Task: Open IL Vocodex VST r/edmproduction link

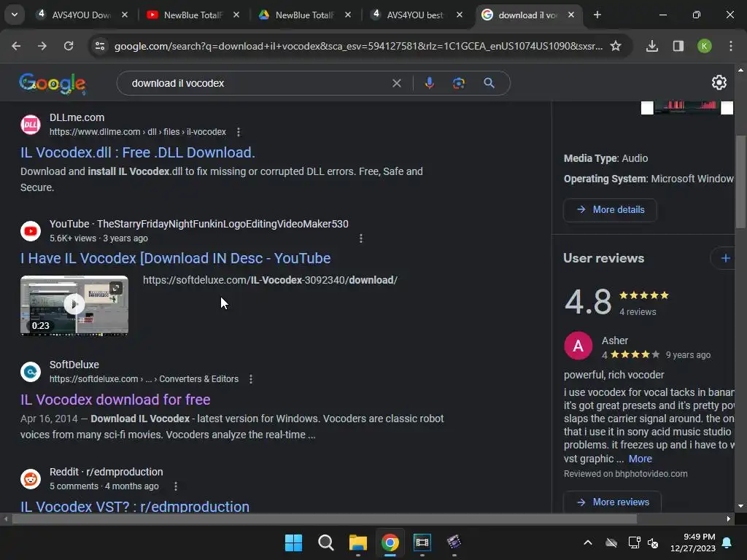Action: (x=135, y=506)
